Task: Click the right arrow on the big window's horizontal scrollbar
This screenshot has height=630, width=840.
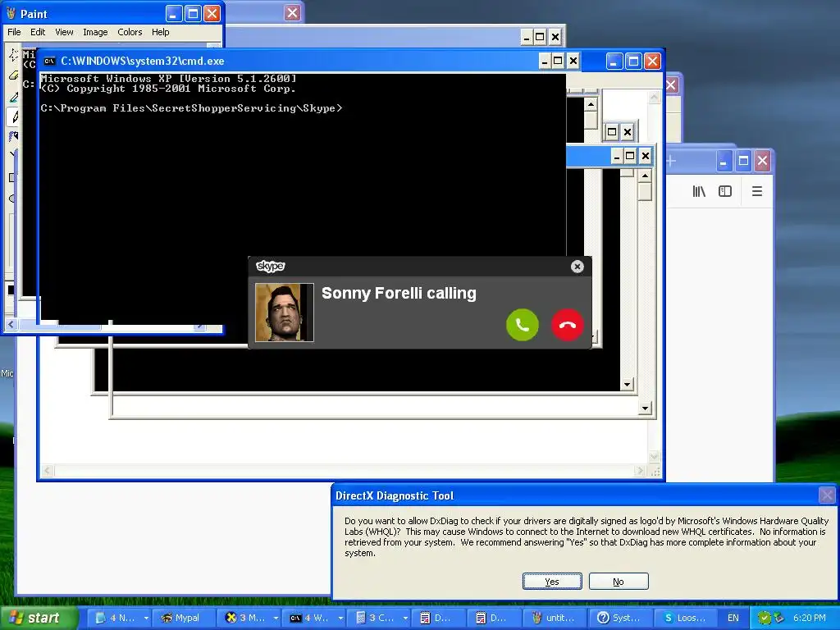Action: point(640,470)
